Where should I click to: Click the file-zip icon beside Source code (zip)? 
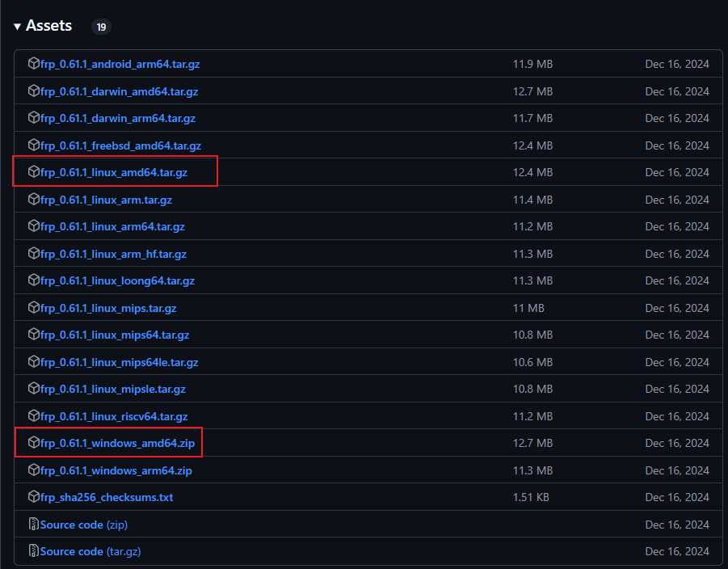33,525
